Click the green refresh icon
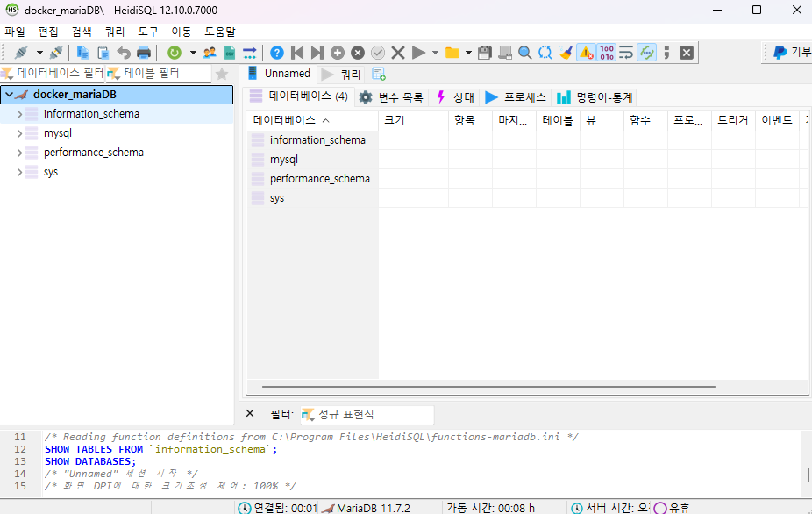 coord(175,53)
